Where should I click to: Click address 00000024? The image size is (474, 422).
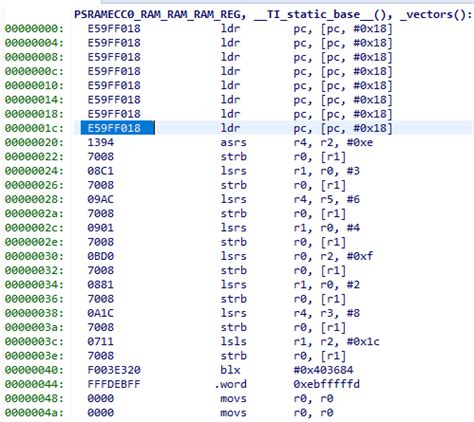pyautogui.click(x=34, y=171)
